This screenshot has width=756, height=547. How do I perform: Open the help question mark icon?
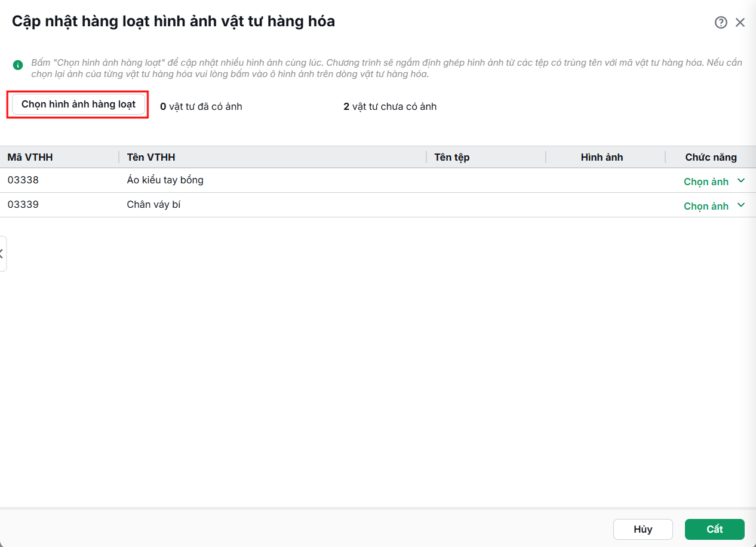coord(721,23)
